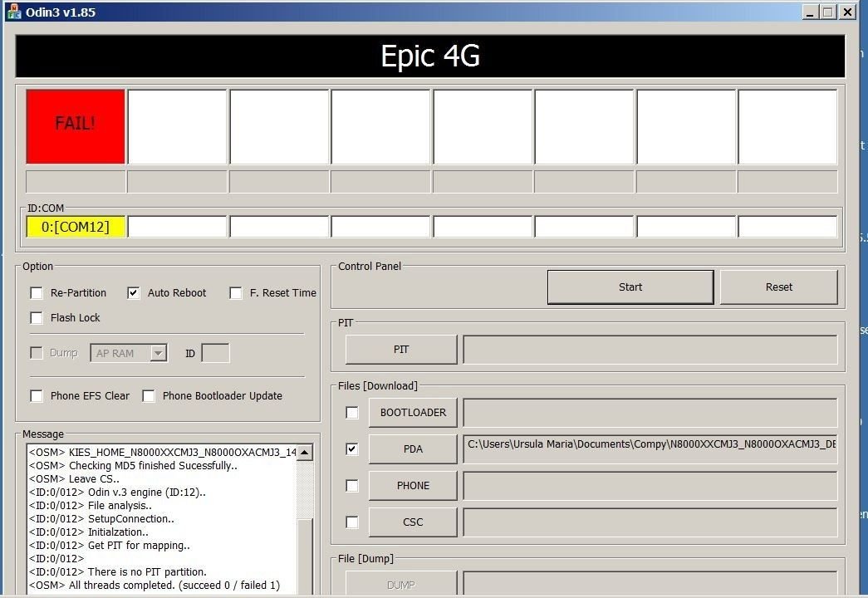Click the KIES_HOME_N8000XXCMJ3 log line
The image size is (868, 598).
(x=163, y=453)
